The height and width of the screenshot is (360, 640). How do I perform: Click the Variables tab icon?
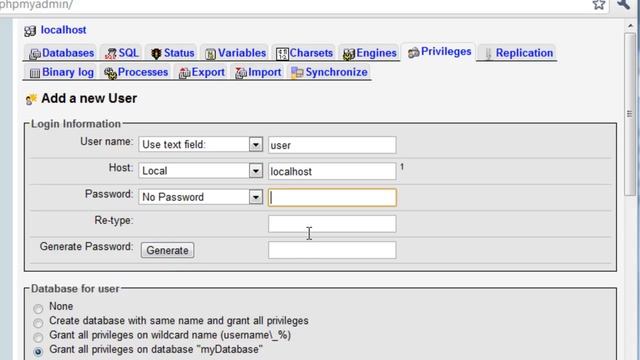pos(210,54)
